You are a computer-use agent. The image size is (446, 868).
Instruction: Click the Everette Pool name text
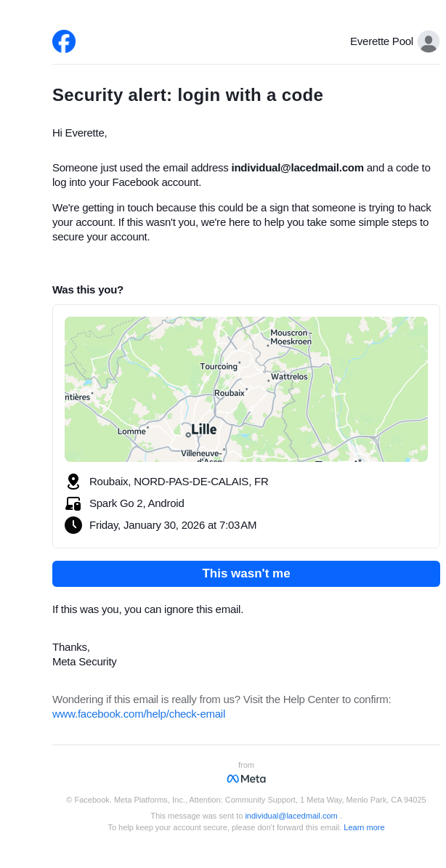coord(381,41)
